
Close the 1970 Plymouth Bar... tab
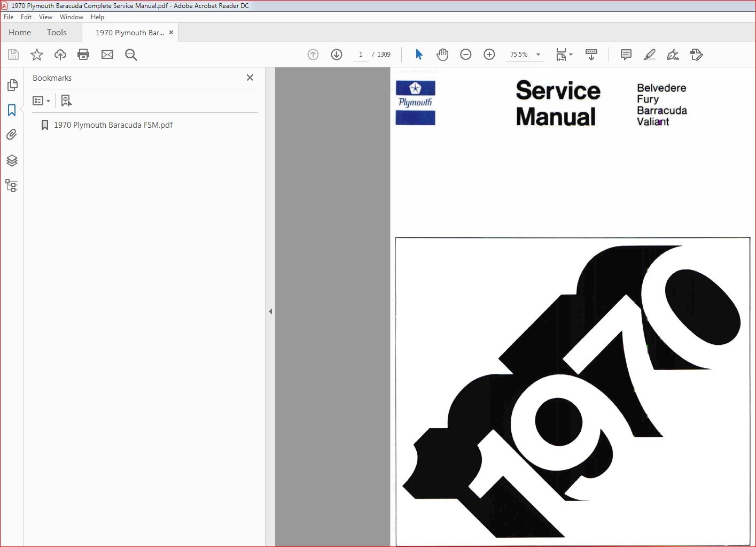pos(172,33)
